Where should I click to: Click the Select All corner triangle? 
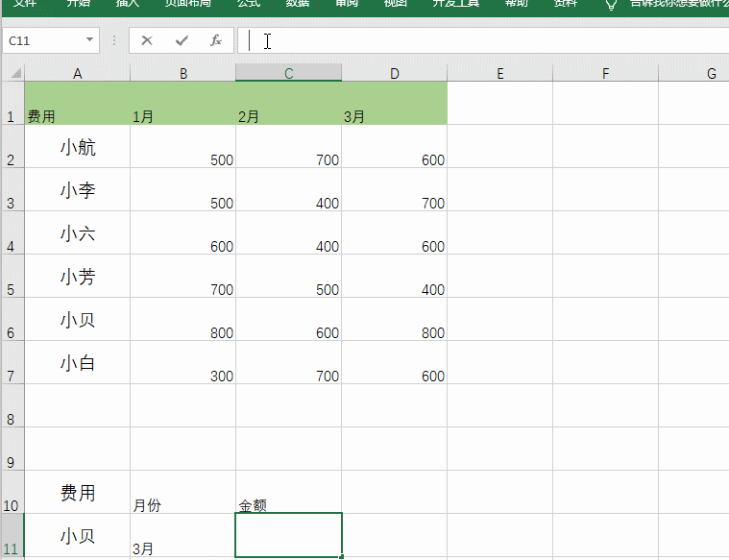(x=12, y=73)
